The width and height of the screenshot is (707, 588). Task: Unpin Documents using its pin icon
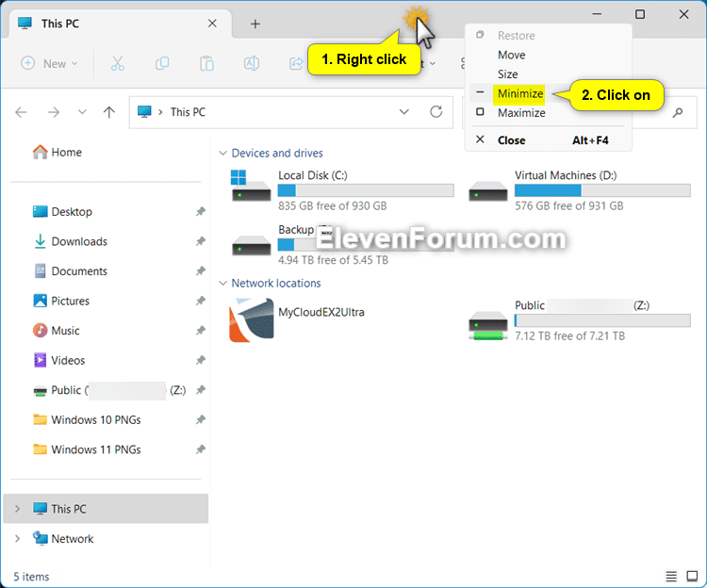(201, 270)
